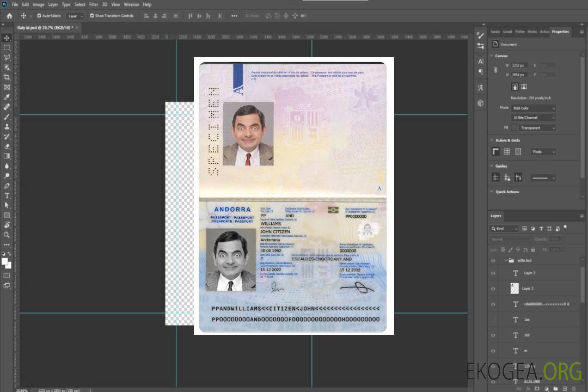The image size is (588, 392).
Task: Hide Layer 2 using its eye icon
Action: (x=493, y=273)
